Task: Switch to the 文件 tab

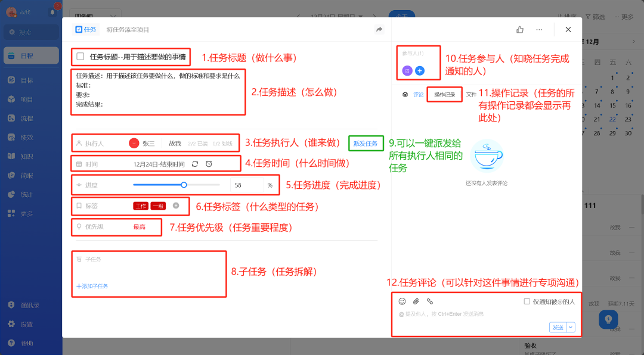Action: pyautogui.click(x=472, y=94)
